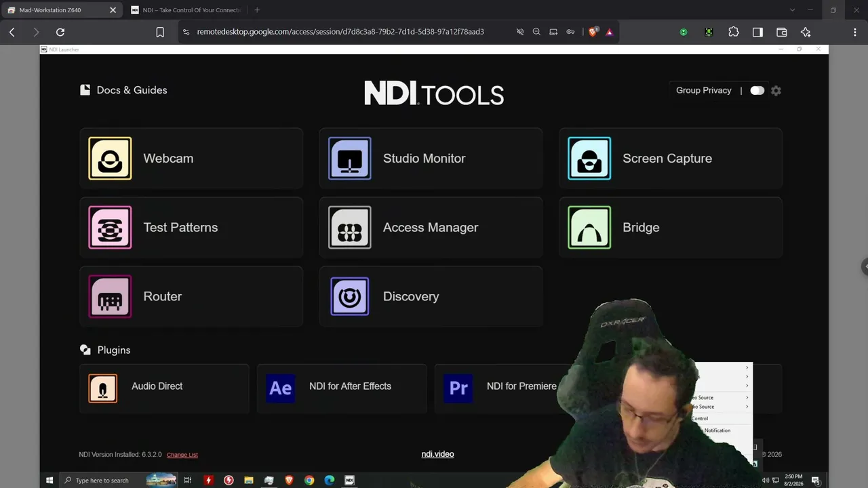Screen dimensions: 868x488
Task: Click the NDI Launcher taskbar icon
Action: [x=349, y=480]
